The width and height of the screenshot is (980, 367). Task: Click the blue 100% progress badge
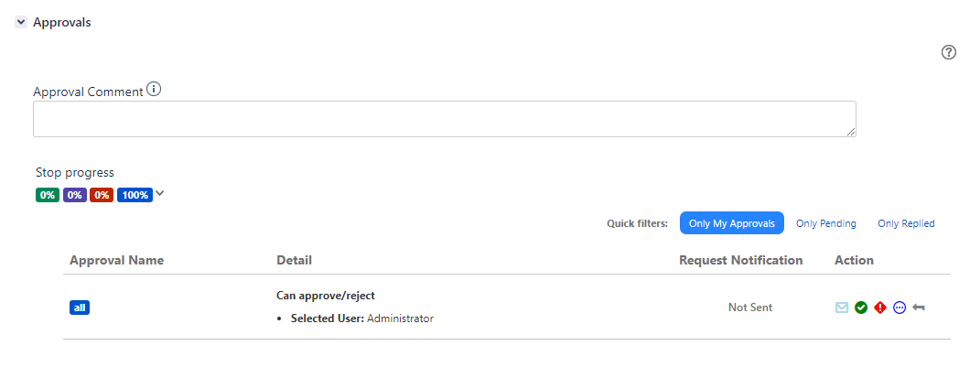(135, 195)
